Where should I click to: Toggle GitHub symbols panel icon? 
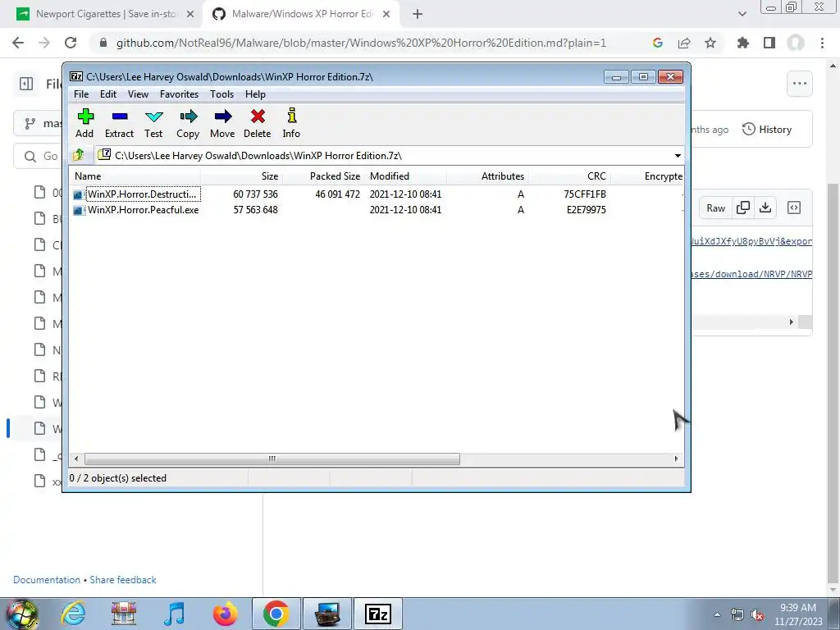[794, 208]
